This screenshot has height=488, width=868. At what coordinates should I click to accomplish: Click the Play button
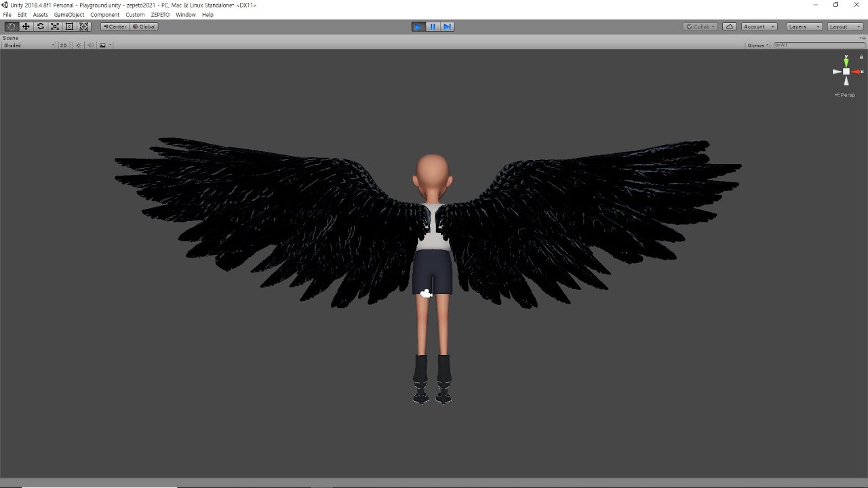pyautogui.click(x=418, y=26)
